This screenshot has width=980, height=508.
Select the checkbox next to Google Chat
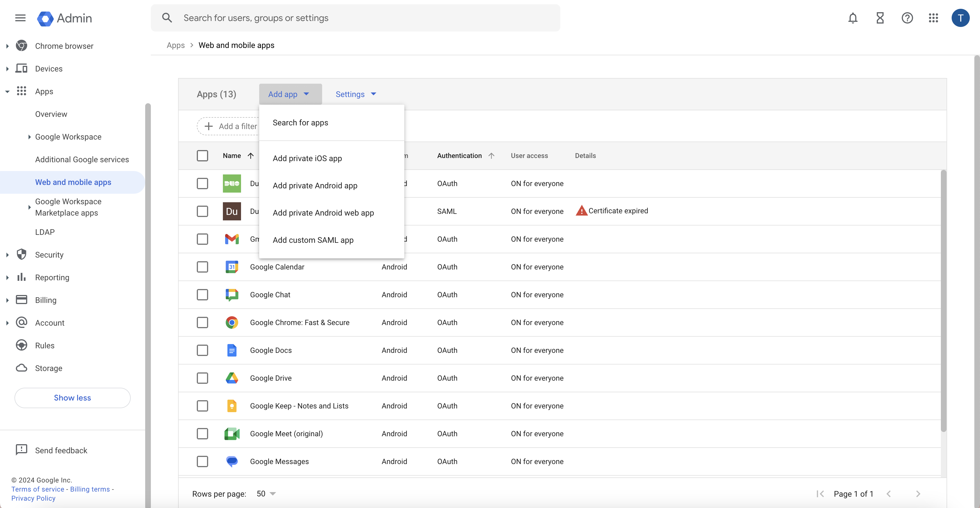tap(202, 294)
